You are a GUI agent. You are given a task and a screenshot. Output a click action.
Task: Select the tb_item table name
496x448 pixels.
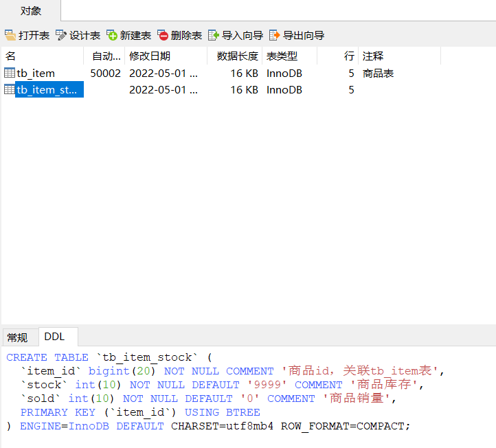click(36, 74)
